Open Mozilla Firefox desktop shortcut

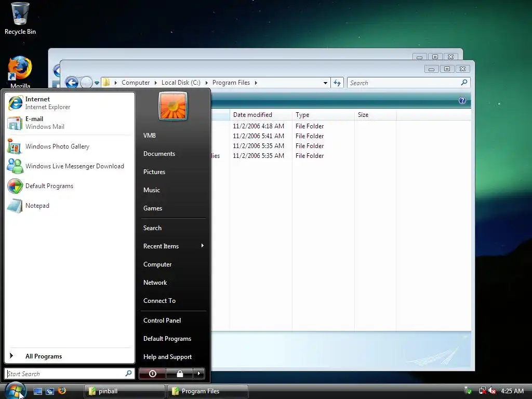[20, 72]
